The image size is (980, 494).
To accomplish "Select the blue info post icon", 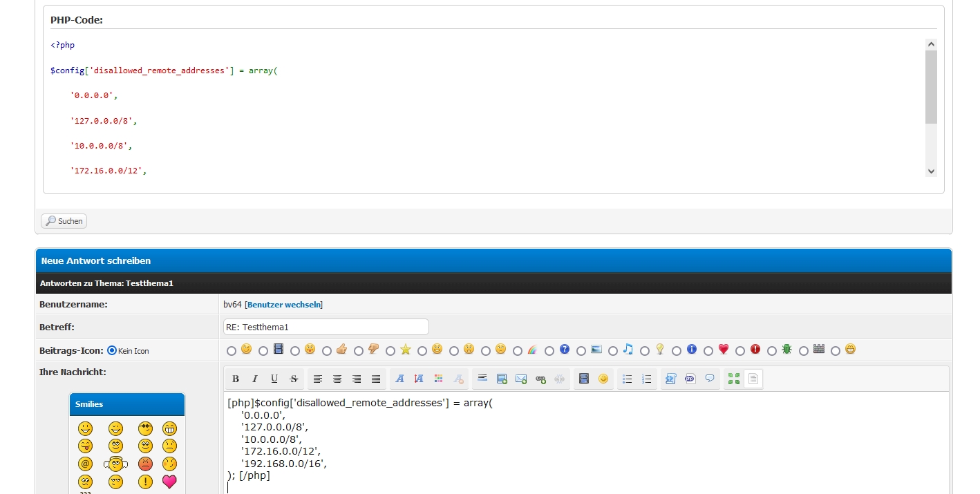I will pyautogui.click(x=692, y=349).
